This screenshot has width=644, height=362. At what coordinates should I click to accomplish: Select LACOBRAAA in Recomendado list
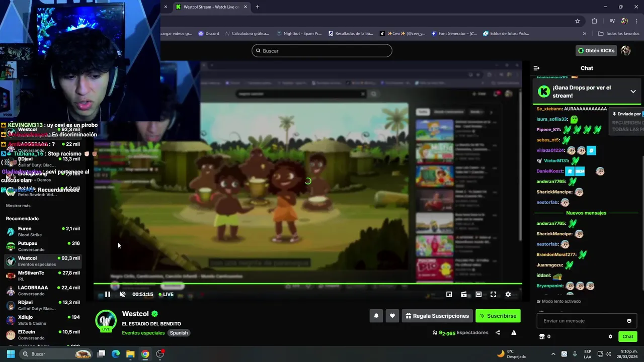pos(43,290)
